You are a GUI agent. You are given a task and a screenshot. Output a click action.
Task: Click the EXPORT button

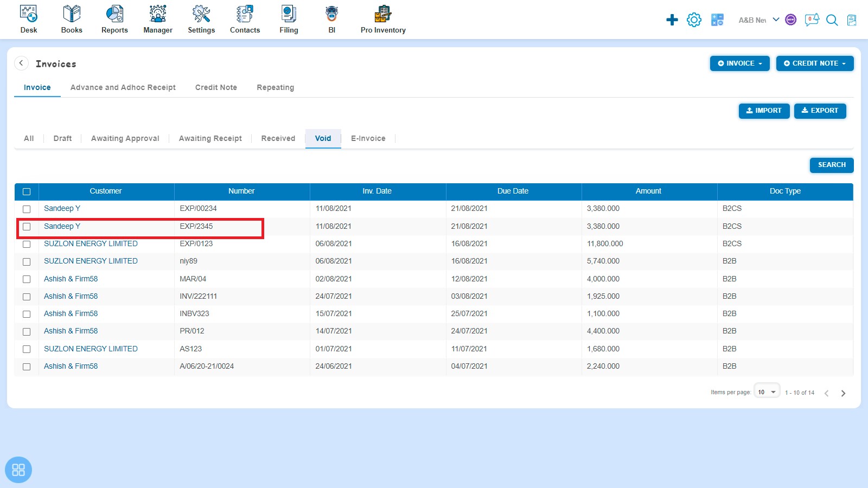(x=820, y=111)
